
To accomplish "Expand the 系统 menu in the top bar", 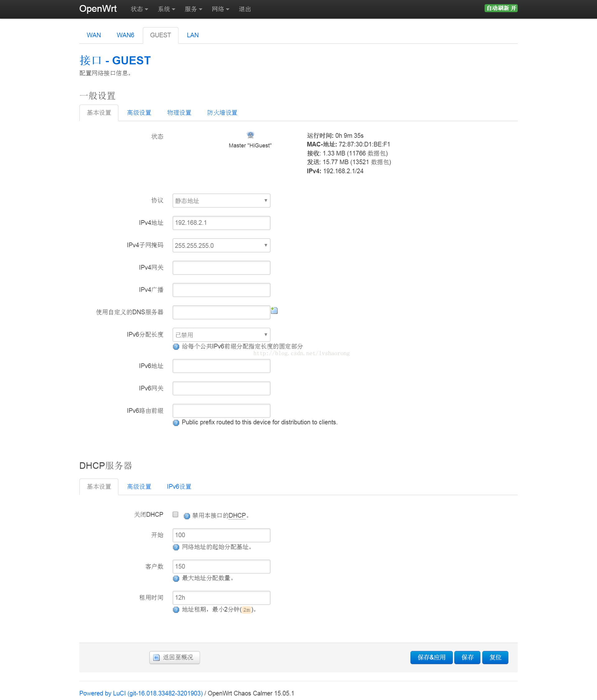I will pyautogui.click(x=166, y=9).
